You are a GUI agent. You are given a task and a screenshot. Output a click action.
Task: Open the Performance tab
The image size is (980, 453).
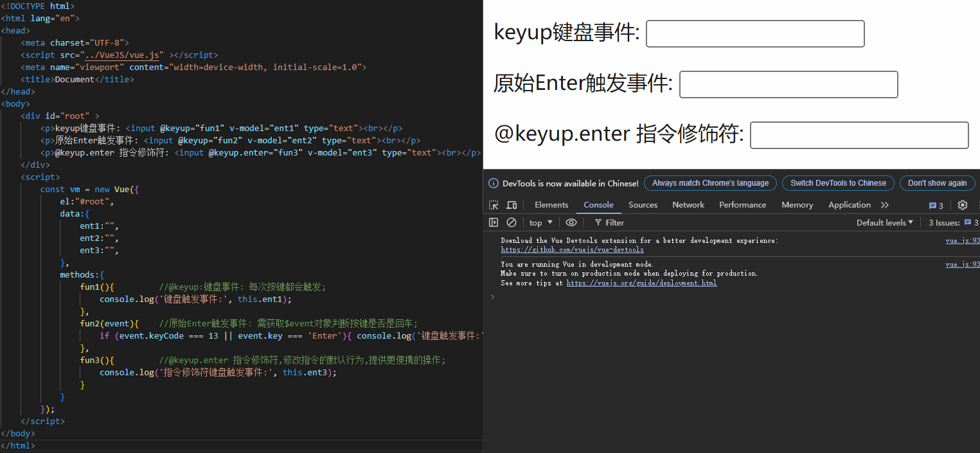tap(743, 204)
